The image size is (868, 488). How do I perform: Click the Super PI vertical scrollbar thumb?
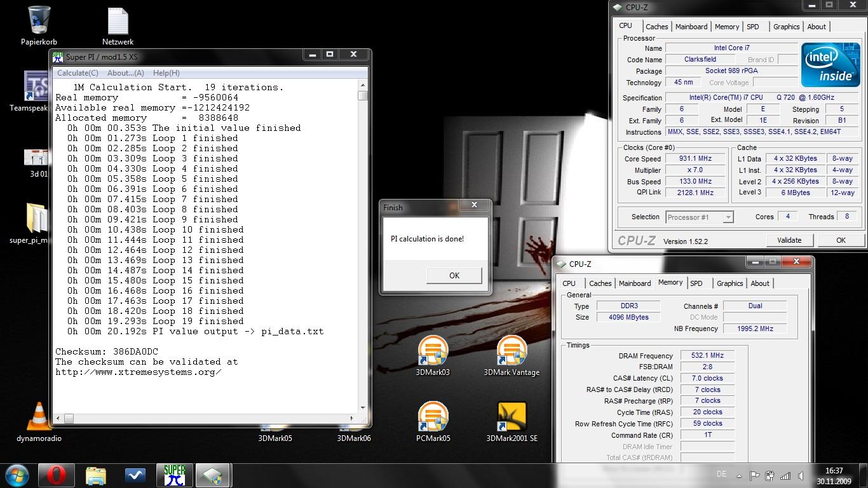coord(362,96)
